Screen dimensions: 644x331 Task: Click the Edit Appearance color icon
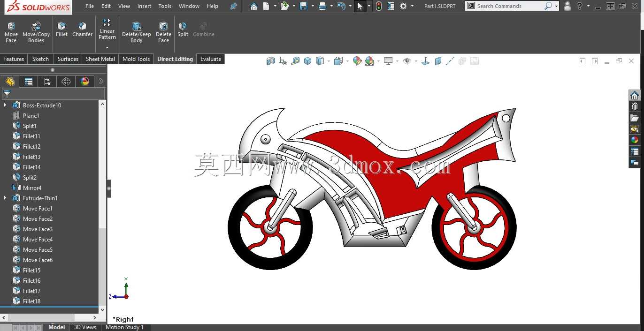[x=357, y=61]
